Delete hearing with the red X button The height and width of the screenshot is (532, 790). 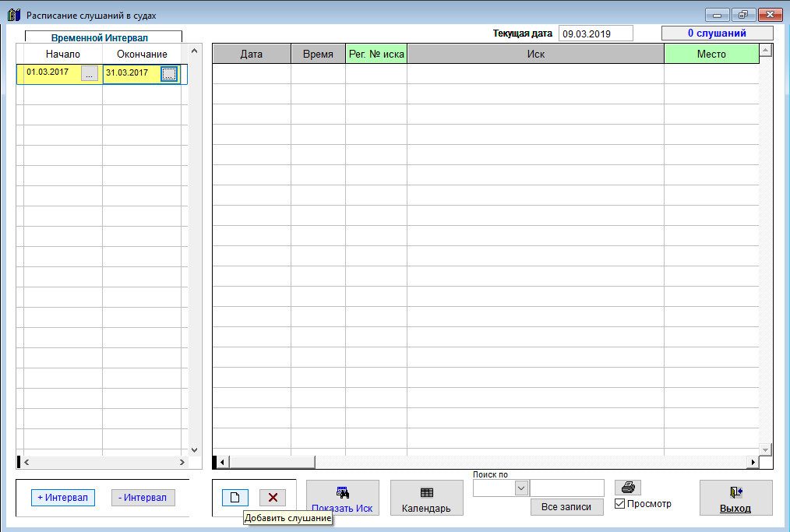point(273,498)
